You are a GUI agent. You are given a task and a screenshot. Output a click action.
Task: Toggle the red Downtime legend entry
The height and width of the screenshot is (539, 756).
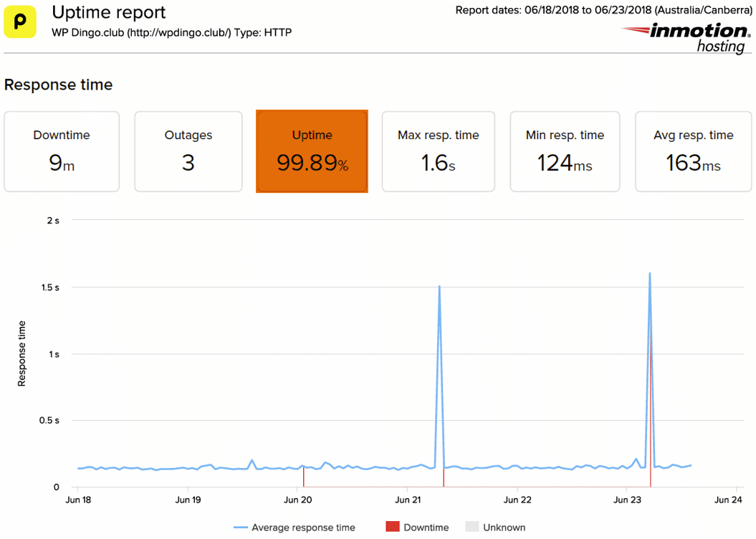click(x=418, y=527)
